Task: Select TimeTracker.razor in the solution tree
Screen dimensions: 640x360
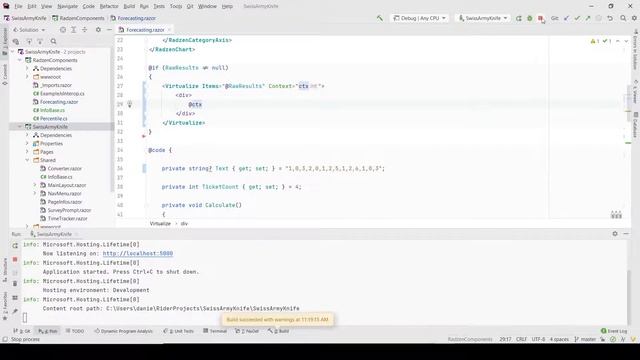Action: tap(67, 218)
